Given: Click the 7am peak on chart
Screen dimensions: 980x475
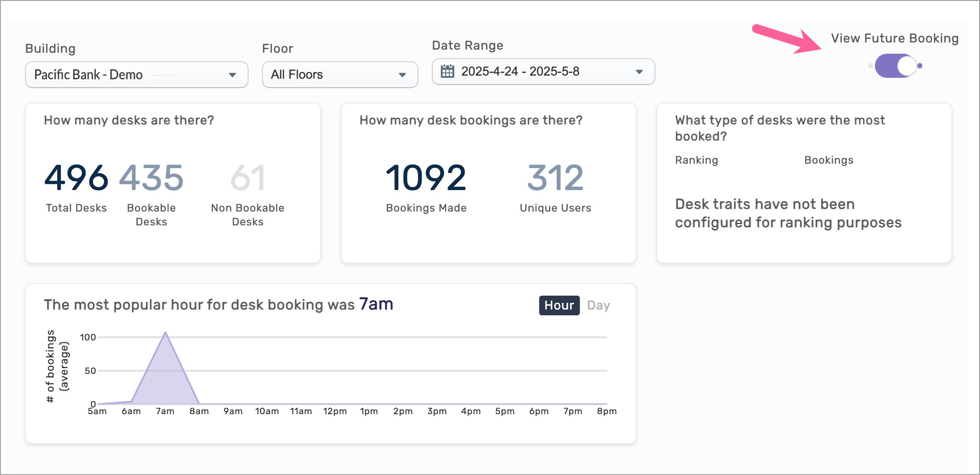Looking at the screenshot, I should tap(165, 333).
